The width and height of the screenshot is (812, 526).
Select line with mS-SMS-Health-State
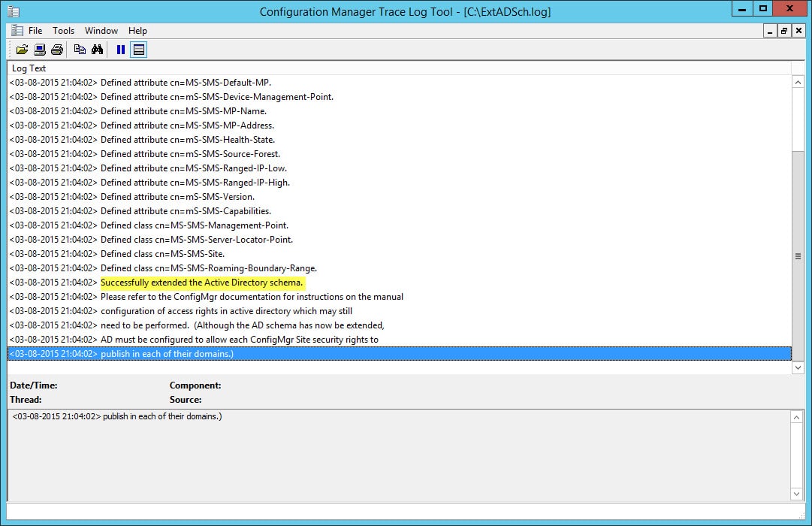[x=400, y=140]
